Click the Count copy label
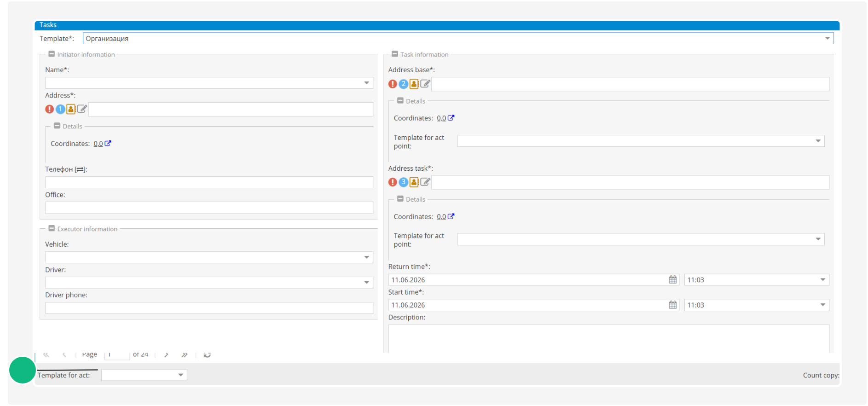 [x=821, y=375]
